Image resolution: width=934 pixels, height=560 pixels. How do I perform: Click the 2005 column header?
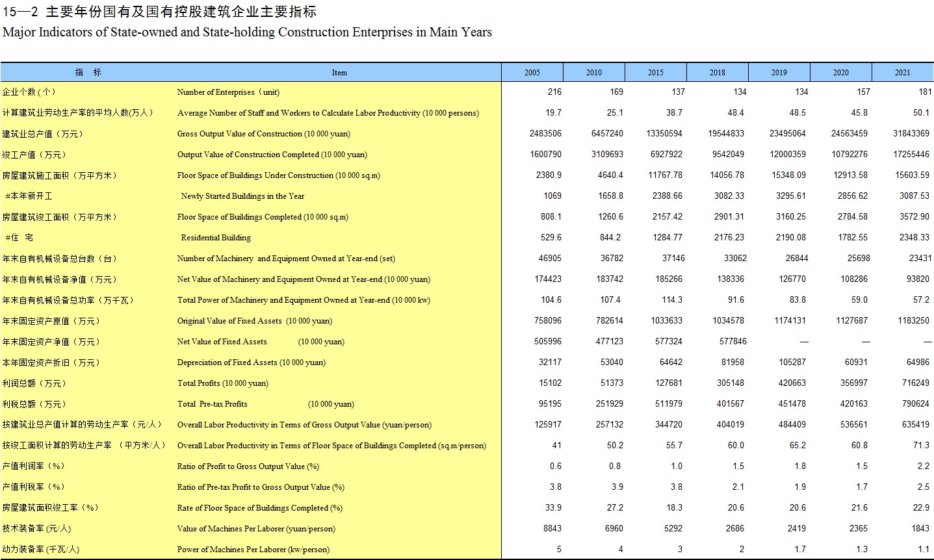click(532, 72)
